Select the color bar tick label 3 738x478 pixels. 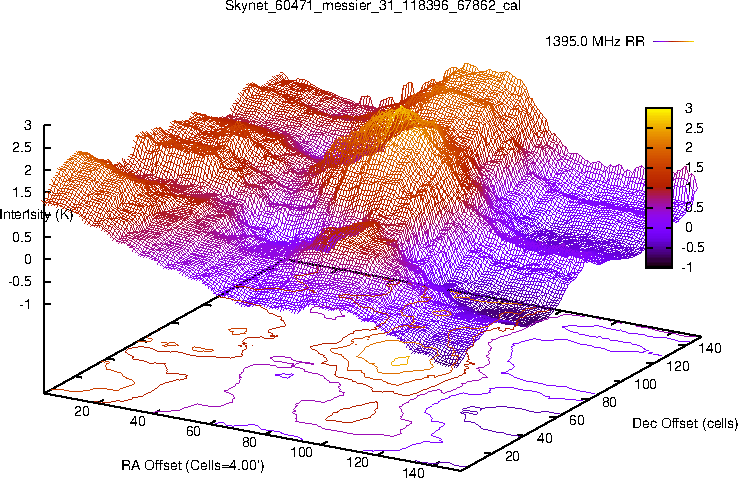689,108
